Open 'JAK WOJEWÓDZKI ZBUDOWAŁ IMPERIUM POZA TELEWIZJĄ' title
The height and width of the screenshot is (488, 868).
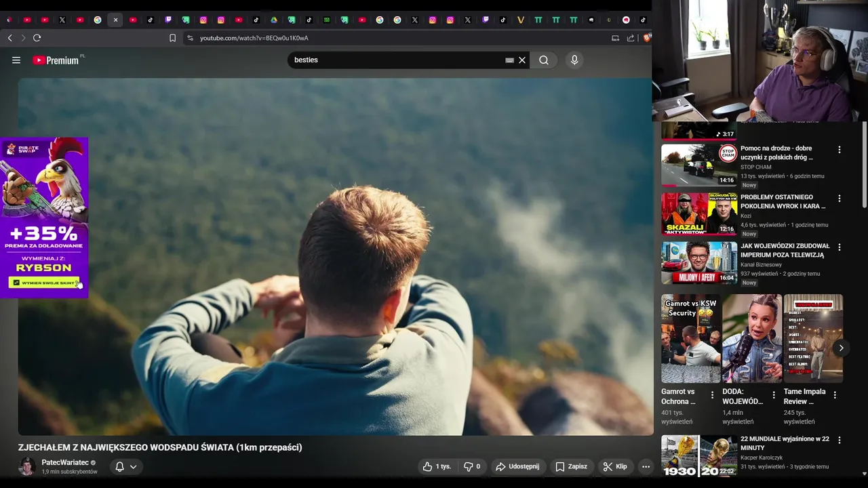tap(785, 250)
